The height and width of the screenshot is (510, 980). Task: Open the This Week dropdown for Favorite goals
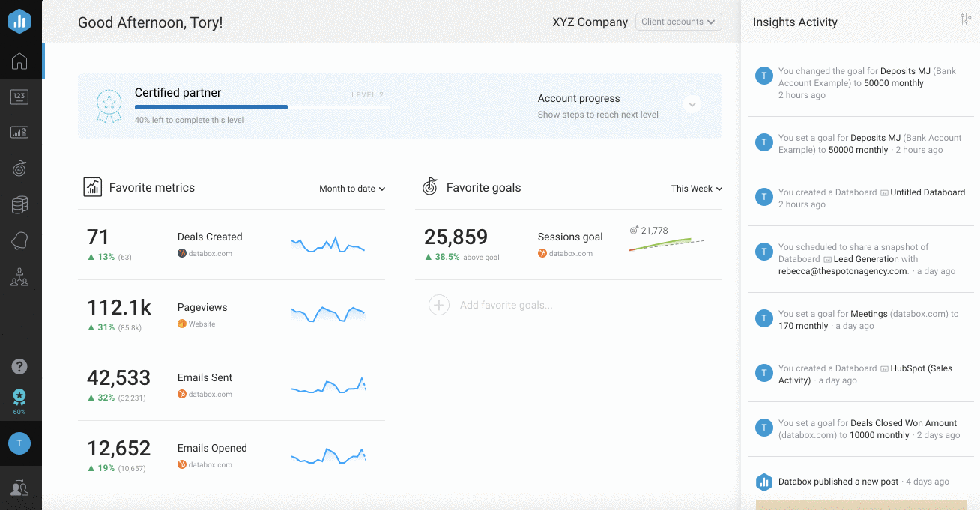pos(696,189)
